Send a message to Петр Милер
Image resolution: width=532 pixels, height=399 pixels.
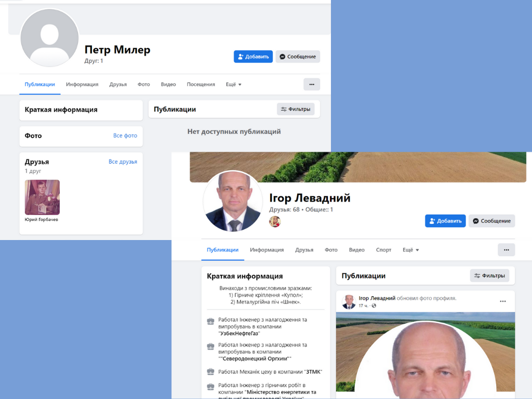click(298, 57)
